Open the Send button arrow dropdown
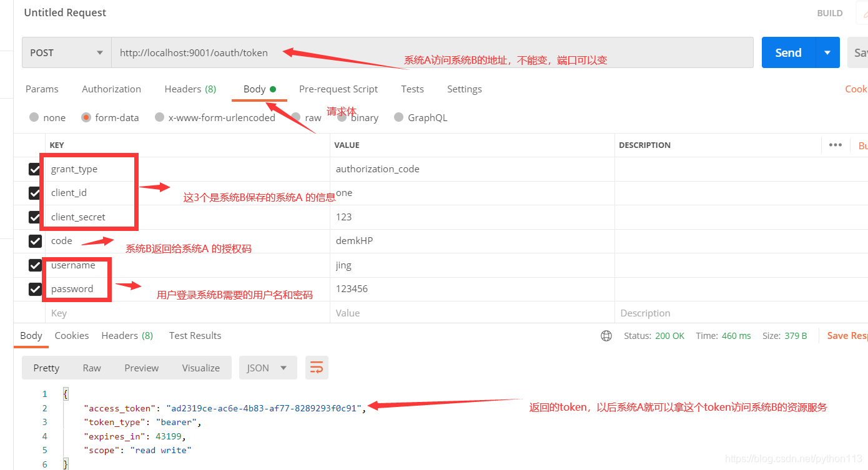Image resolution: width=868 pixels, height=470 pixels. 827,52
